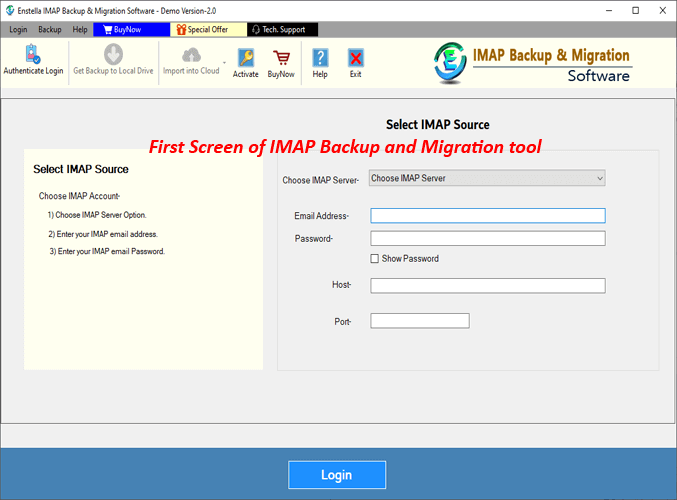677x500 pixels.
Task: Click the blue BuyNow menu bar button
Action: (x=131, y=29)
